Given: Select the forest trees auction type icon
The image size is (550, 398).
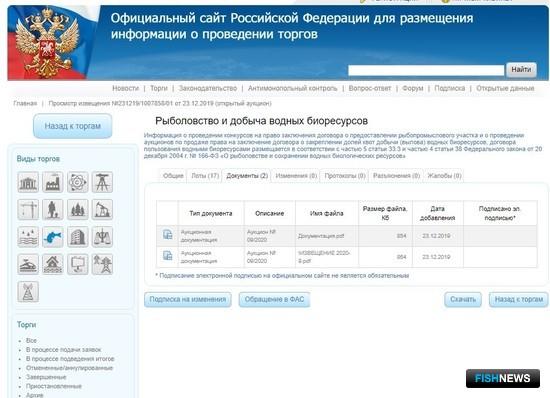Looking at the screenshot, I should click(78, 209).
